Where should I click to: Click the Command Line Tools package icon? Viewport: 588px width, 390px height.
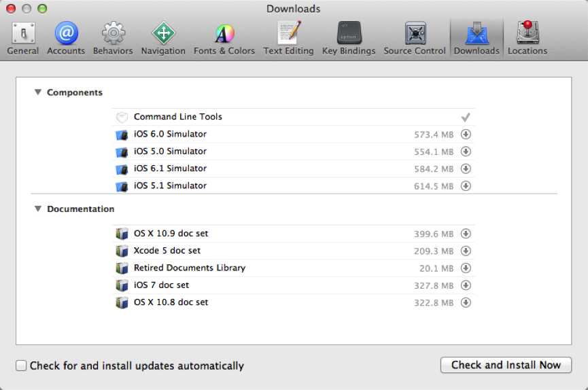(x=122, y=118)
